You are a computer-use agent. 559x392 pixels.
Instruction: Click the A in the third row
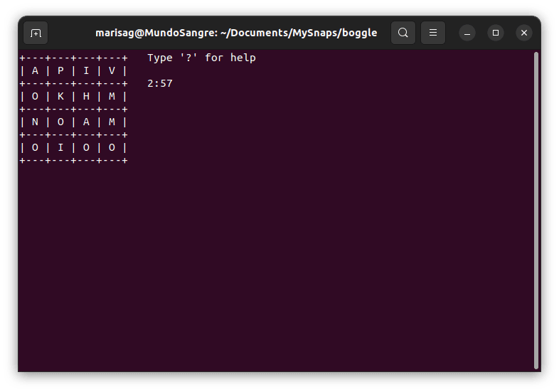[x=86, y=122]
